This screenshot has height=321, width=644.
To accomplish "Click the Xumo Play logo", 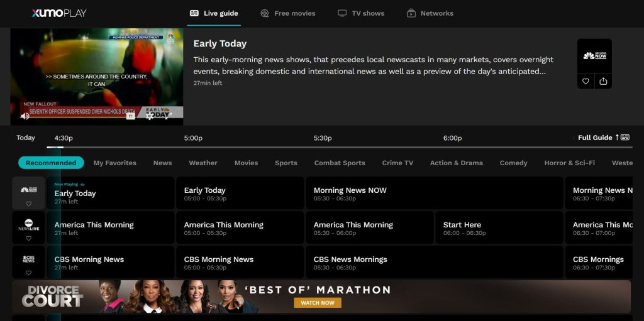I will pos(59,13).
